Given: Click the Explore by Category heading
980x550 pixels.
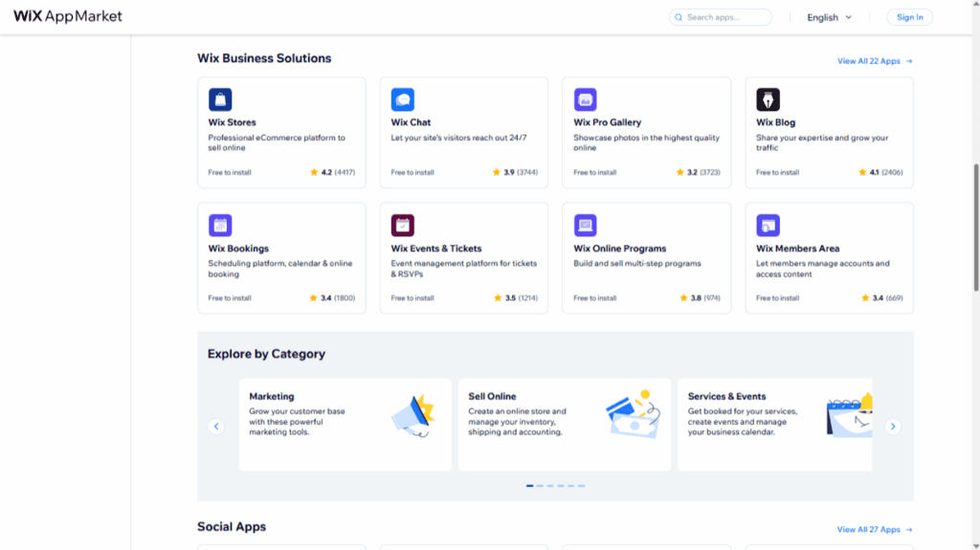Looking at the screenshot, I should click(266, 354).
